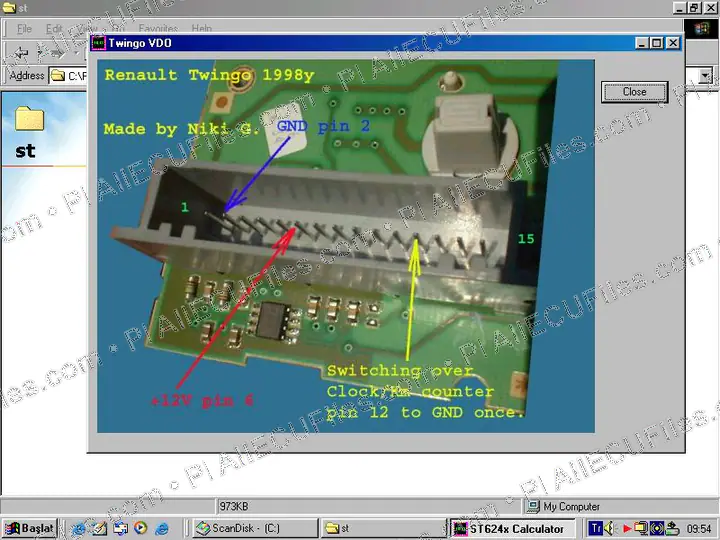Click the rightmost system tray icon before the clock
The image size is (720, 540).
pyautogui.click(x=673, y=529)
